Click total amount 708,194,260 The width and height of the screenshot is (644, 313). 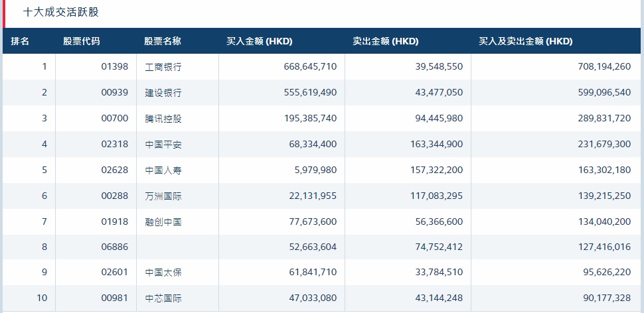click(604, 66)
